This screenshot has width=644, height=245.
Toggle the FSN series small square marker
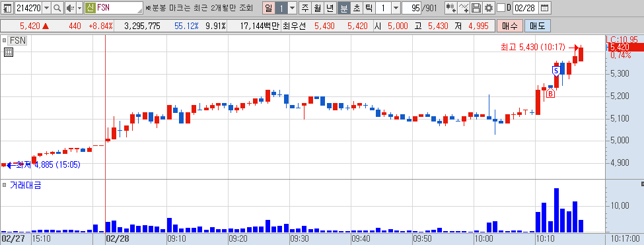(5, 41)
